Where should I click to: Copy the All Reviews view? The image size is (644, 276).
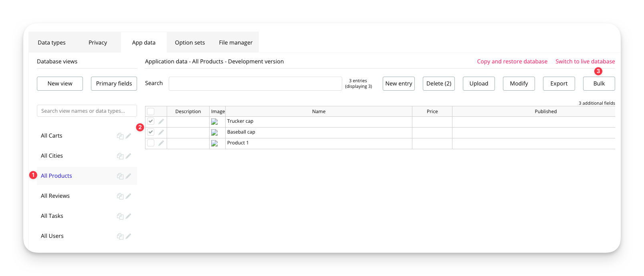[x=120, y=196]
